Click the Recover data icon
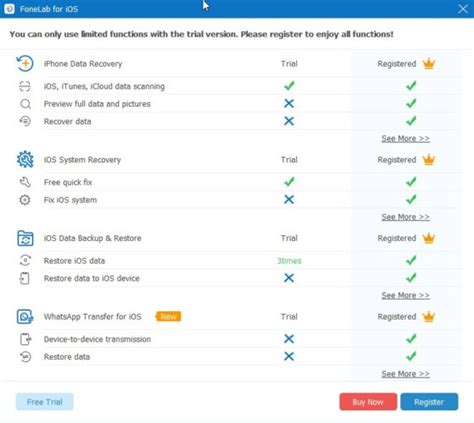 tap(25, 121)
